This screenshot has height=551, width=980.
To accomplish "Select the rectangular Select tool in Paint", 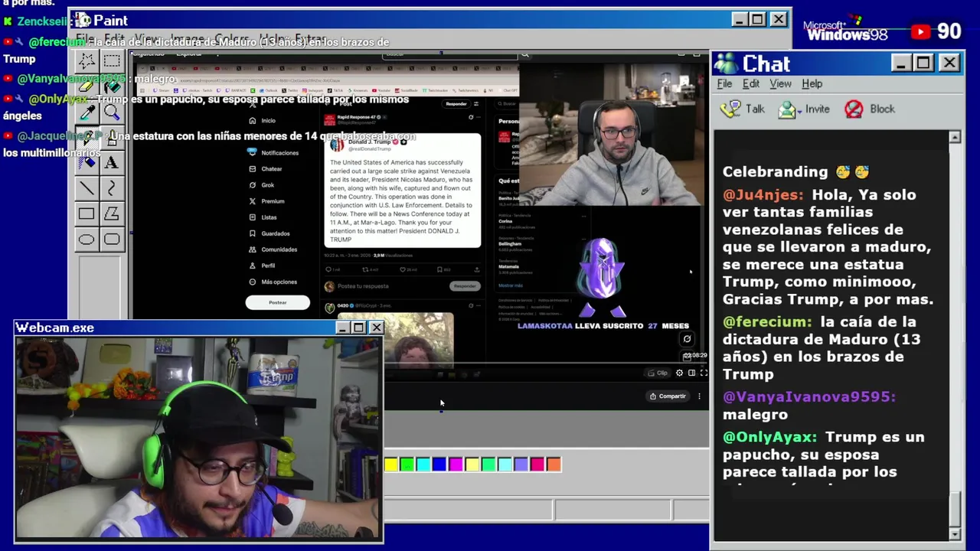I will pos(112,61).
